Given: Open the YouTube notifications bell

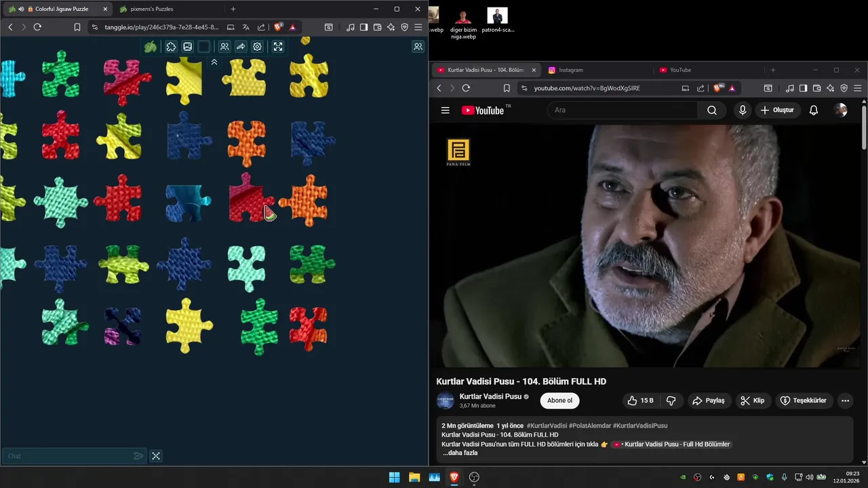Looking at the screenshot, I should pos(814,110).
